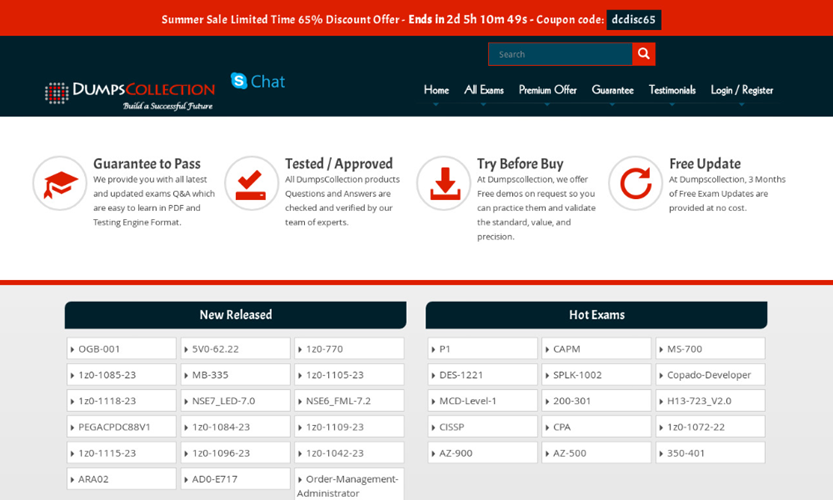This screenshot has height=500, width=833.
Task: Open the 1z0-770 exam link
Action: tap(349, 349)
